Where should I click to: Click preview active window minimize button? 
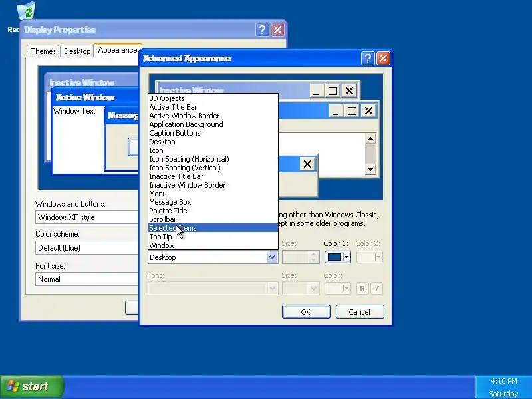[336, 111]
